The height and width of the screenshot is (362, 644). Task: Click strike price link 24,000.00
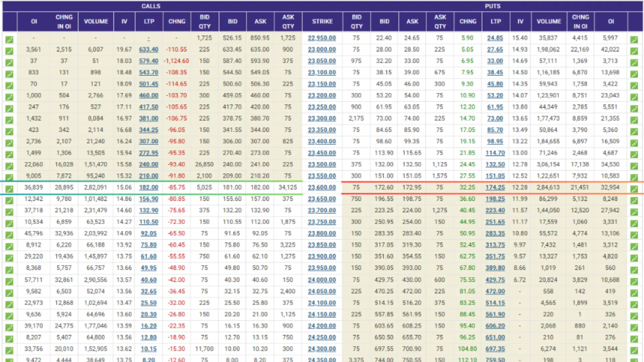tap(322, 280)
